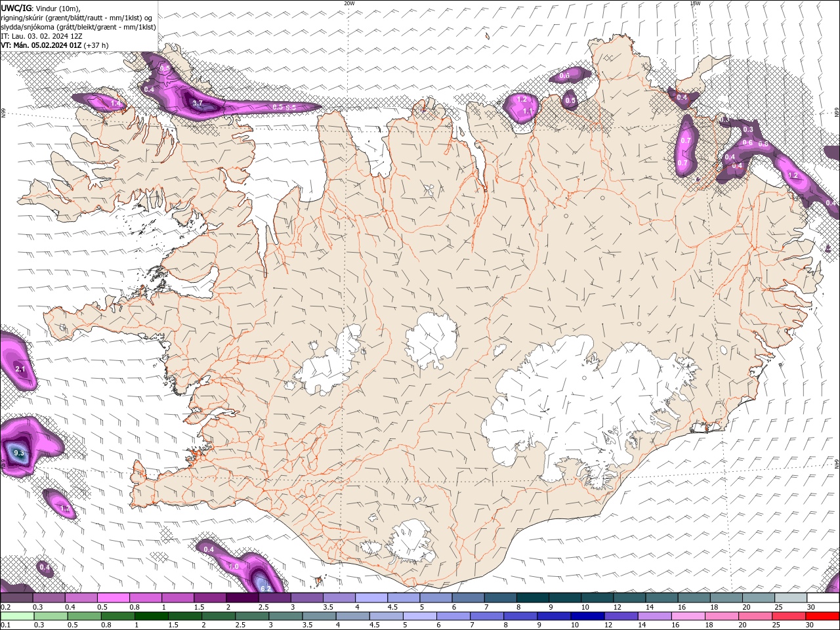Viewport: 840px width, 630px height.
Task: Click the 30 label under lower legend row
Action: (808, 625)
